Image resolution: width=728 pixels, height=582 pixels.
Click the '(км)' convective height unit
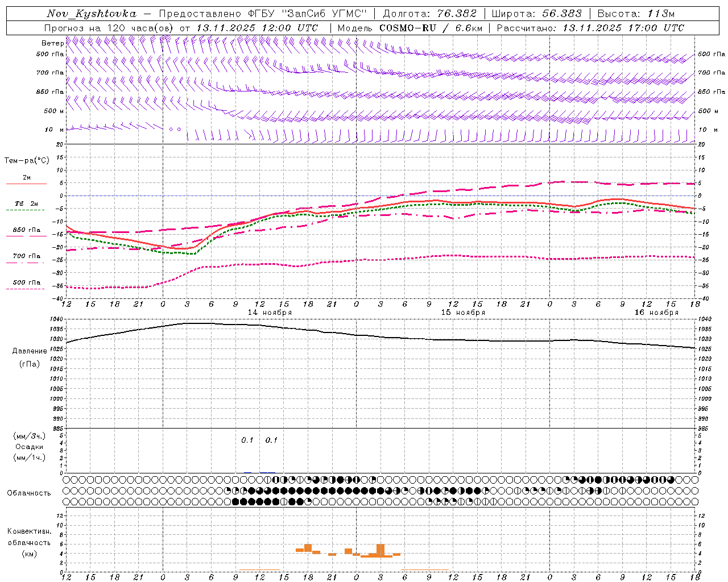29,554
